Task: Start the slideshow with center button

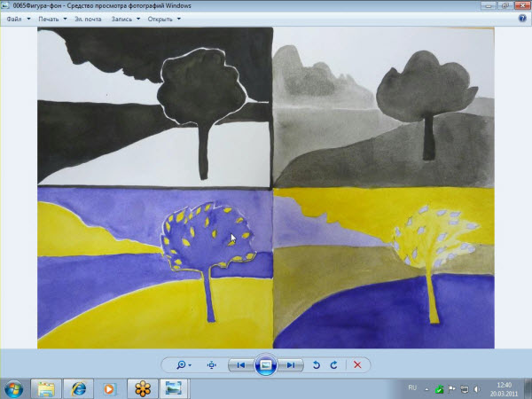Action: [x=265, y=364]
